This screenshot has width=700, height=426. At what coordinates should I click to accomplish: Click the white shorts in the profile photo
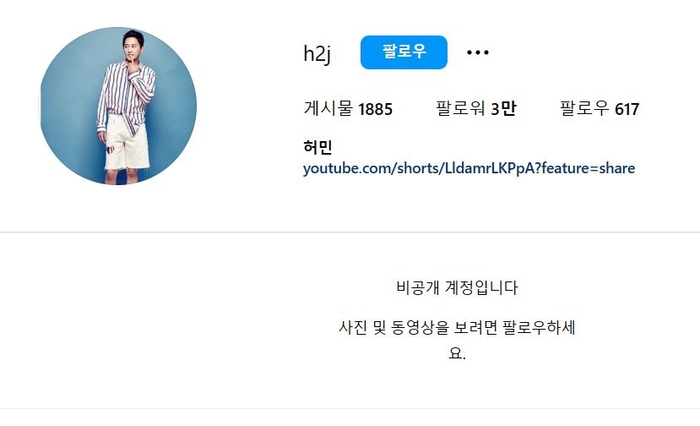126,143
